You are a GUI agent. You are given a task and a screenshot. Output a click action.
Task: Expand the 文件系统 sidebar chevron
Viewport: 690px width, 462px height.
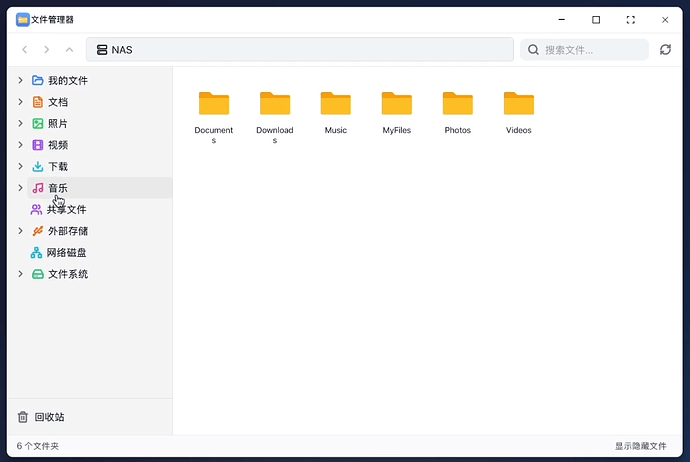tap(20, 274)
